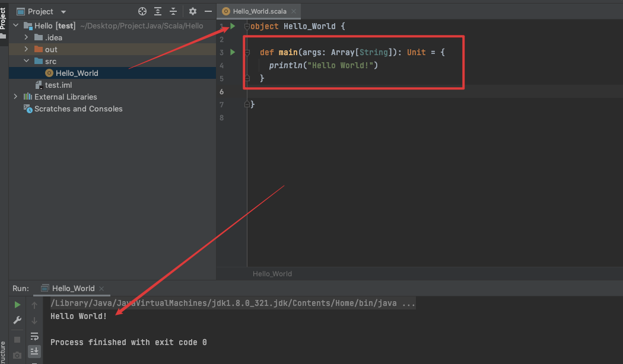Click the run gutter icon beside def main
Viewport: 623px width, 364px height.
[233, 52]
